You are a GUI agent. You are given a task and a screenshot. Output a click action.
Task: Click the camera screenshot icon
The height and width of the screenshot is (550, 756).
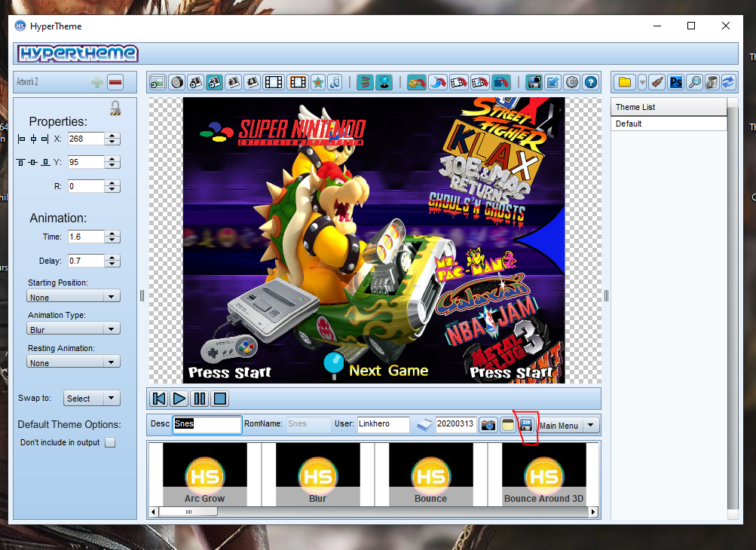[x=488, y=425]
